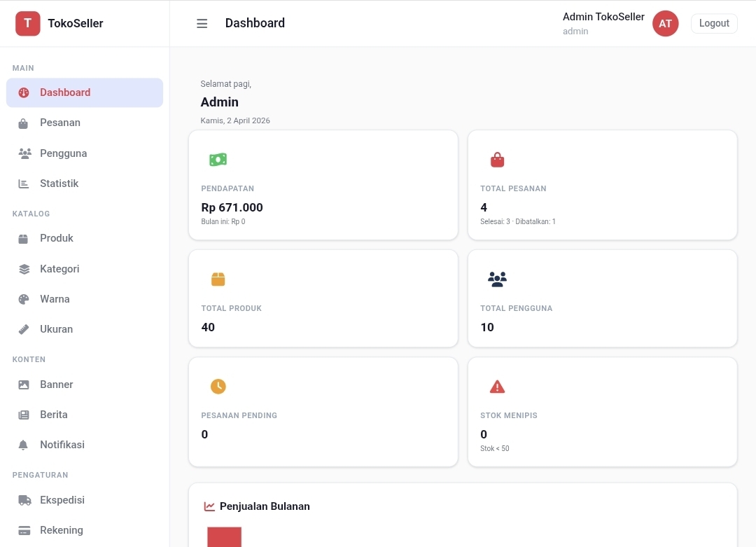
Task: Click the Statistik chart icon
Action: [x=23, y=183]
